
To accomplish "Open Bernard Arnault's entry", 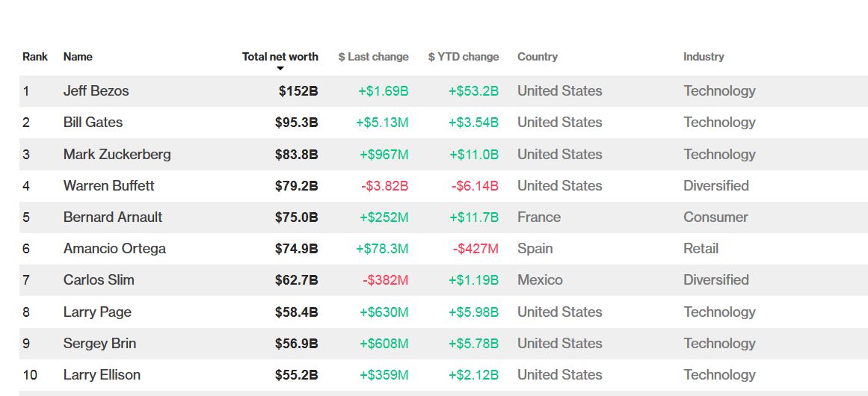I will click(112, 217).
